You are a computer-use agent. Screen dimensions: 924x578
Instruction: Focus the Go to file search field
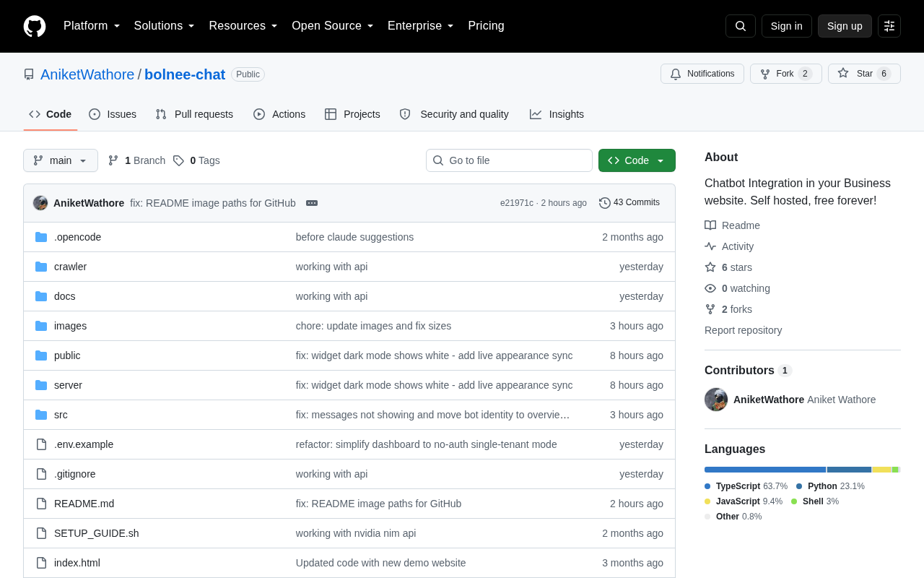(x=509, y=160)
